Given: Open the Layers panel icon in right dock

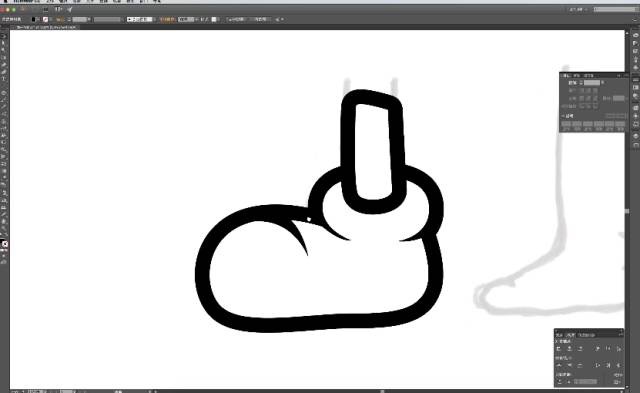Looking at the screenshot, I should 636,136.
